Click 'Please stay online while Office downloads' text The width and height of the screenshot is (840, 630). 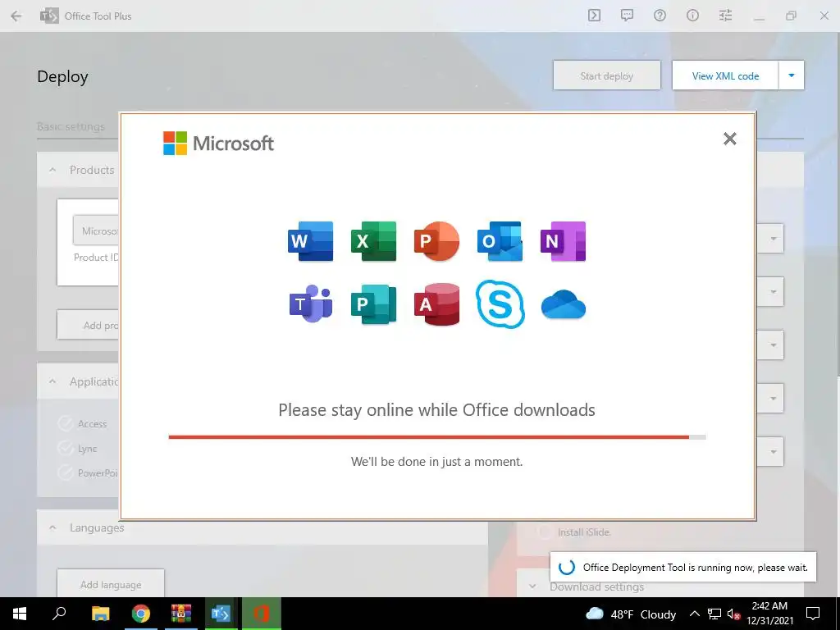(436, 410)
